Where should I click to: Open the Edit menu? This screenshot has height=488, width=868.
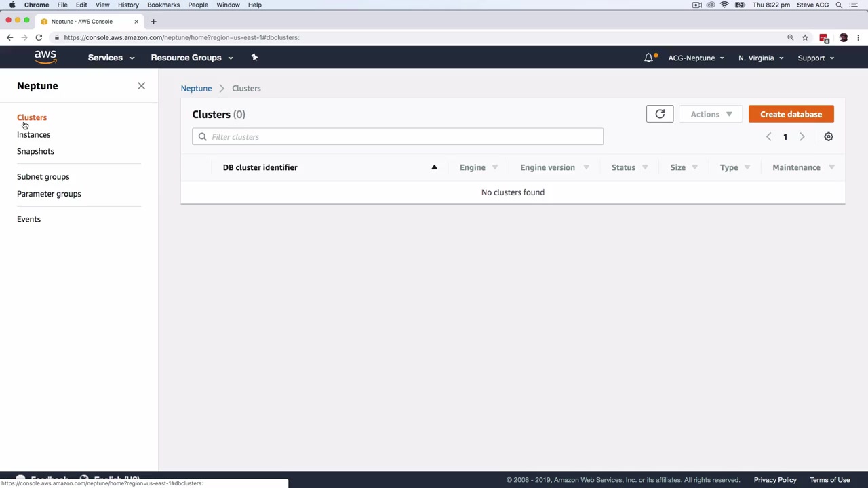[81, 5]
